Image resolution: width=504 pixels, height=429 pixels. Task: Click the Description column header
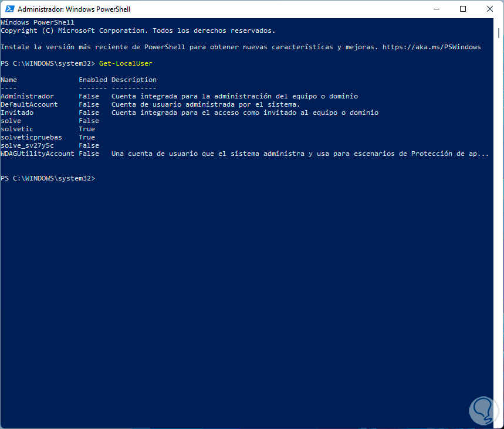134,80
